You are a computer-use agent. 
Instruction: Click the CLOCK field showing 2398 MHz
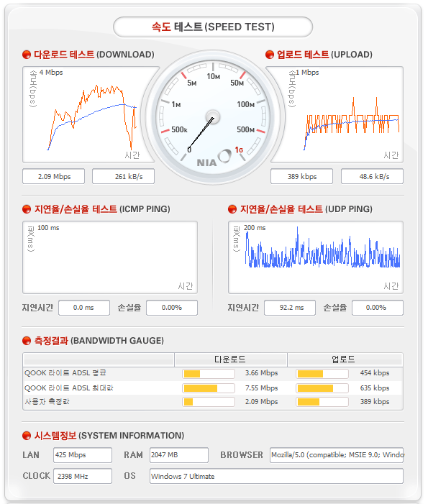click(83, 476)
